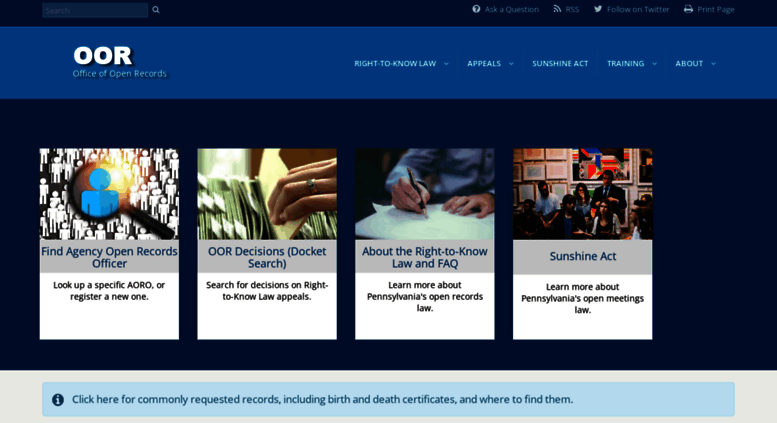Focus the Search input field
The height and width of the screenshot is (423, 777).
click(95, 10)
